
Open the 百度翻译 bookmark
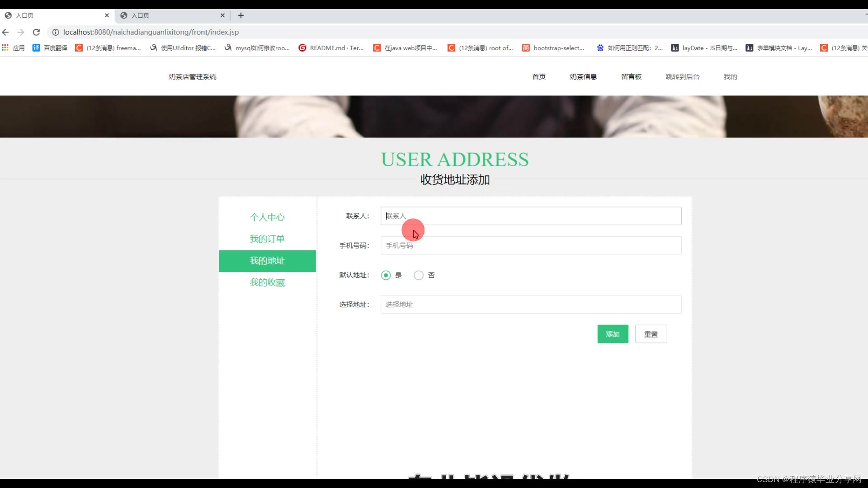point(50,47)
